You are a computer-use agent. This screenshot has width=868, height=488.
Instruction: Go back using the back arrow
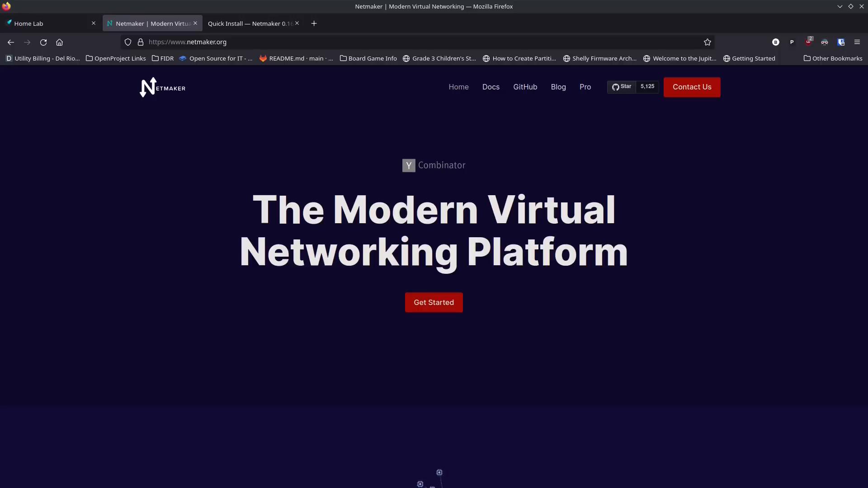[x=11, y=42]
